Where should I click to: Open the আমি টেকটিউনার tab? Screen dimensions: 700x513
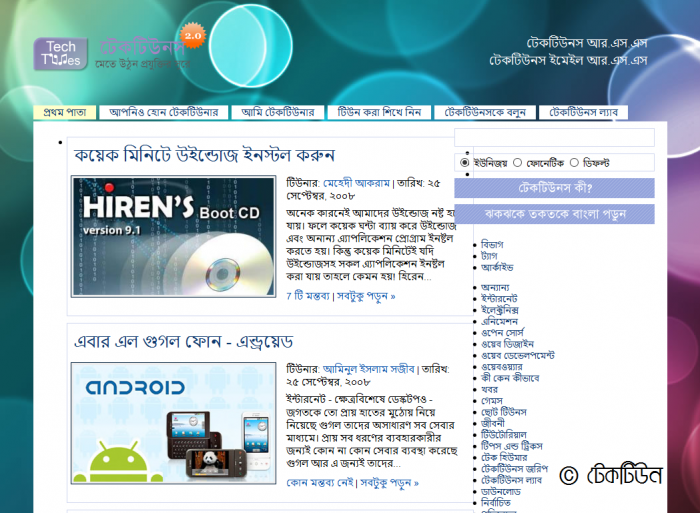coord(278,113)
